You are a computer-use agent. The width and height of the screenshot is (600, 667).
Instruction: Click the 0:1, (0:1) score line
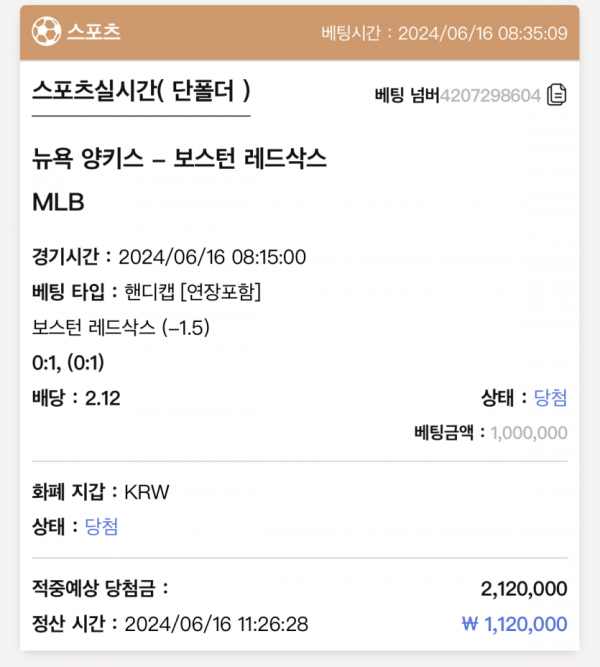point(69,362)
